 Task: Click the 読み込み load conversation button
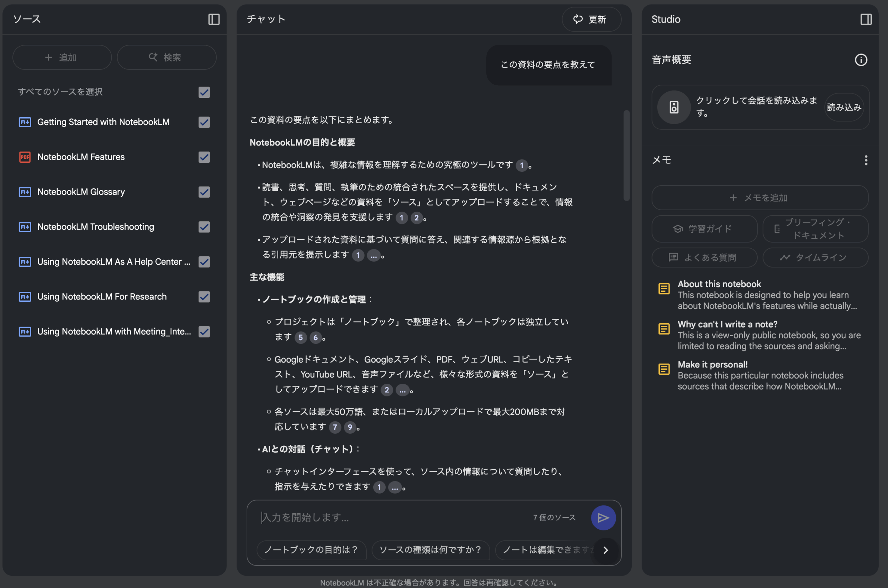coord(844,107)
